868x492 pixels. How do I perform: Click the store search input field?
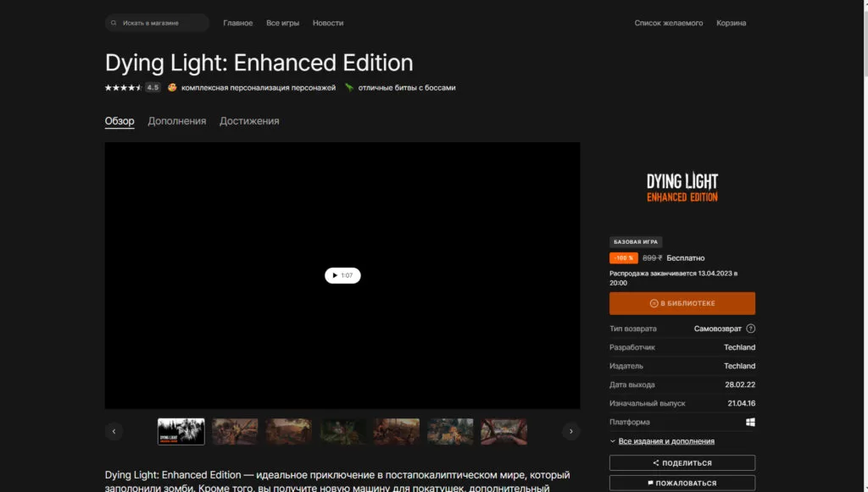[x=161, y=23]
